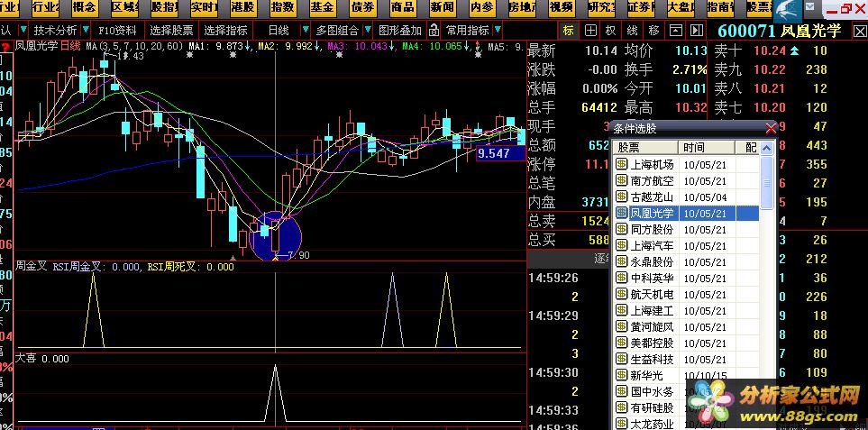Click the 周金叉 indicator panel label
Viewport: 868px width, 430px height.
point(31,267)
